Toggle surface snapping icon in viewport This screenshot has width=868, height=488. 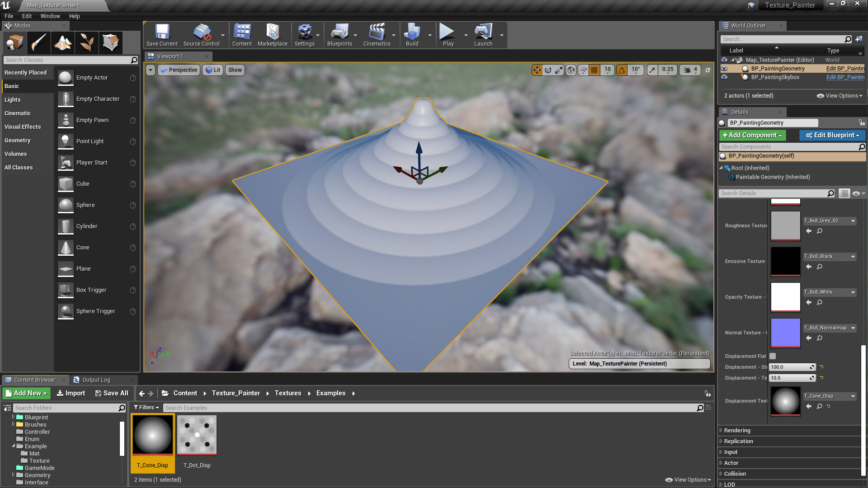point(583,70)
